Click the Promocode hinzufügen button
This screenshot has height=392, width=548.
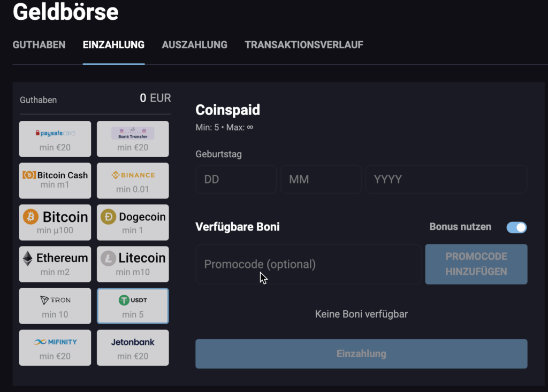pyautogui.click(x=476, y=264)
